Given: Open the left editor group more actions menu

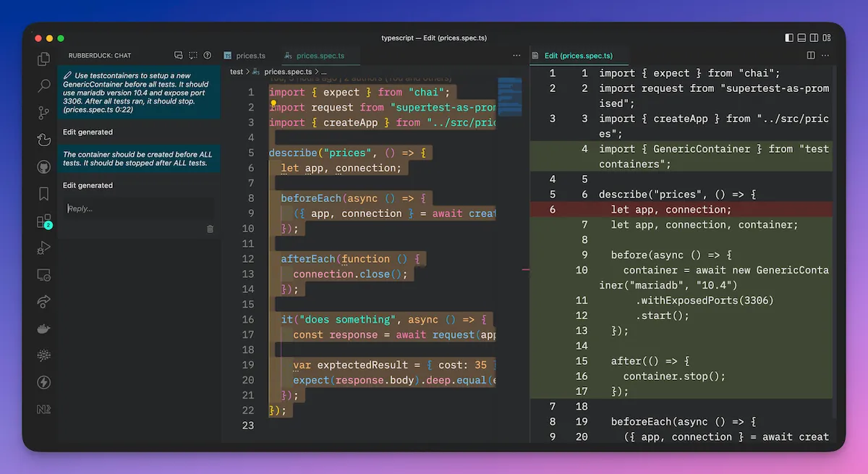Looking at the screenshot, I should [516, 56].
